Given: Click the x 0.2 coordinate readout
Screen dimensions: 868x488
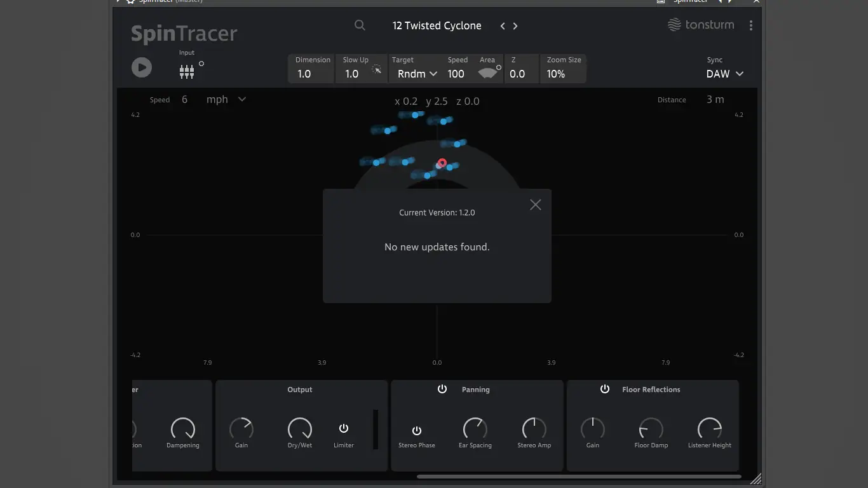Looking at the screenshot, I should (x=406, y=101).
